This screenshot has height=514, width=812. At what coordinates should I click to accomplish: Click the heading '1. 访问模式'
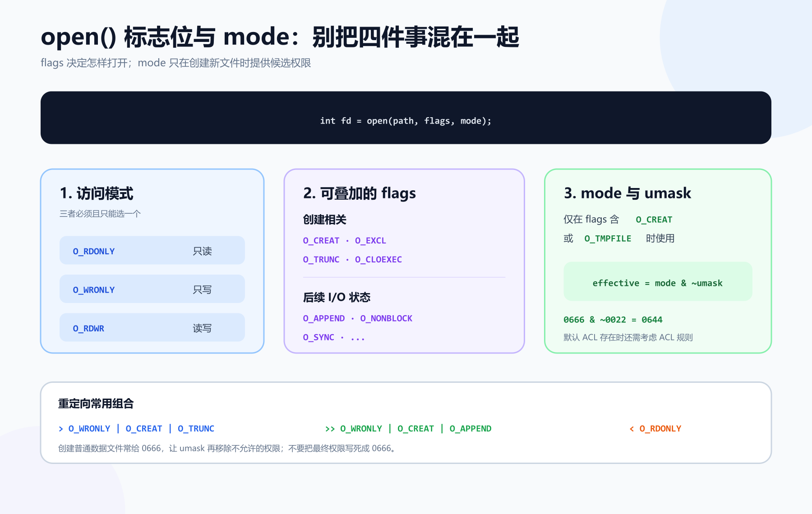(97, 193)
